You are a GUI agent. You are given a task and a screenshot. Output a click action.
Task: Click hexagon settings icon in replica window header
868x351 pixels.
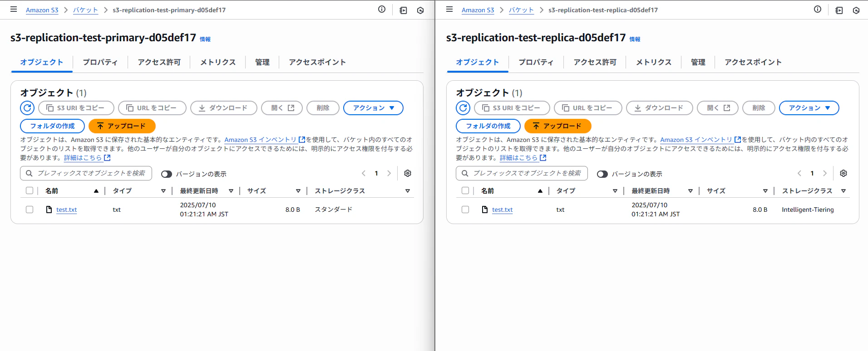[x=856, y=10]
